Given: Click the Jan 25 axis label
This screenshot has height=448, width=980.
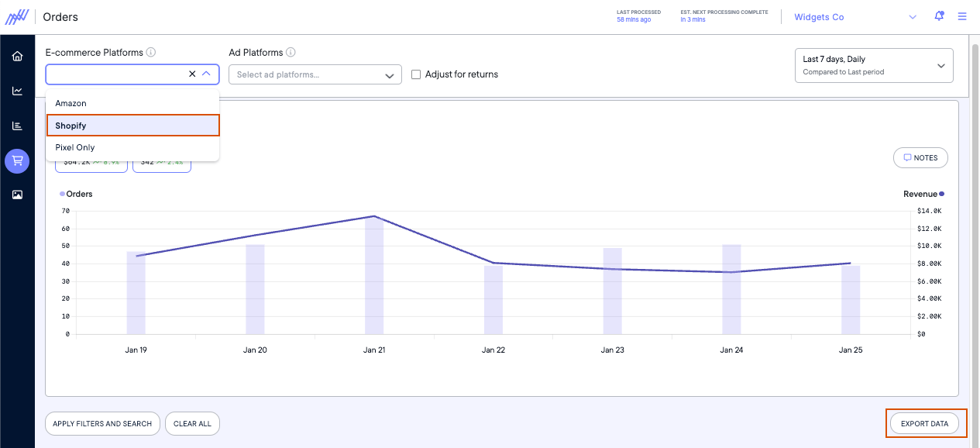Looking at the screenshot, I should tap(851, 350).
